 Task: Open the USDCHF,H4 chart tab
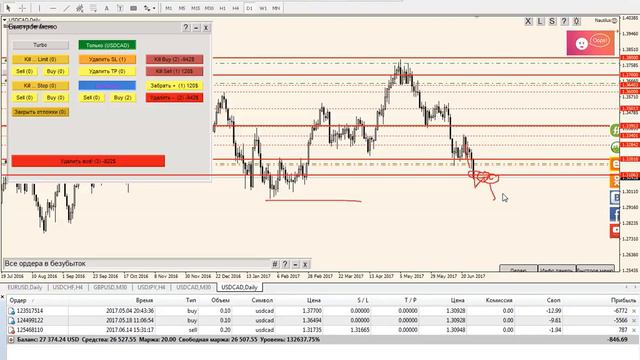[x=68, y=287]
